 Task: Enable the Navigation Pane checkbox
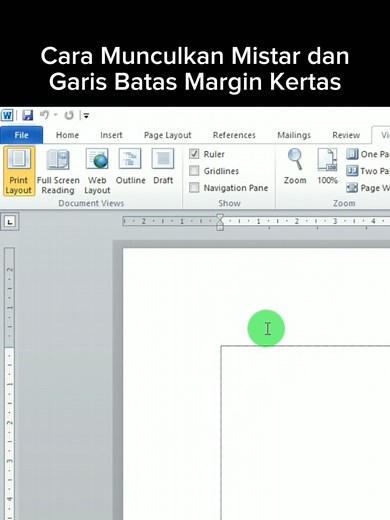(x=194, y=188)
